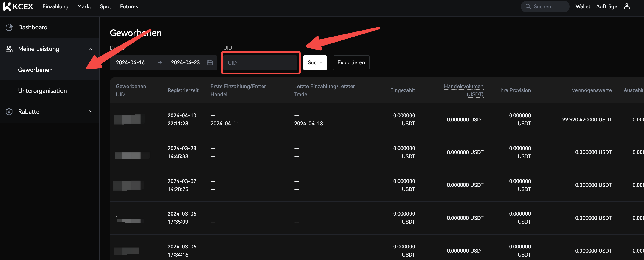
Task: Select Unterorganisation in the sidebar
Action: pyautogui.click(x=42, y=91)
